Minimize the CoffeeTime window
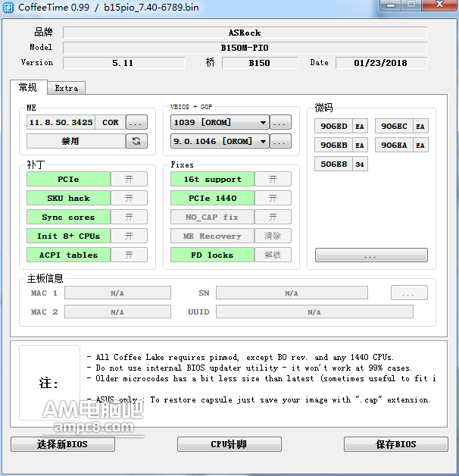This screenshot has width=459, height=476. click(x=391, y=5)
